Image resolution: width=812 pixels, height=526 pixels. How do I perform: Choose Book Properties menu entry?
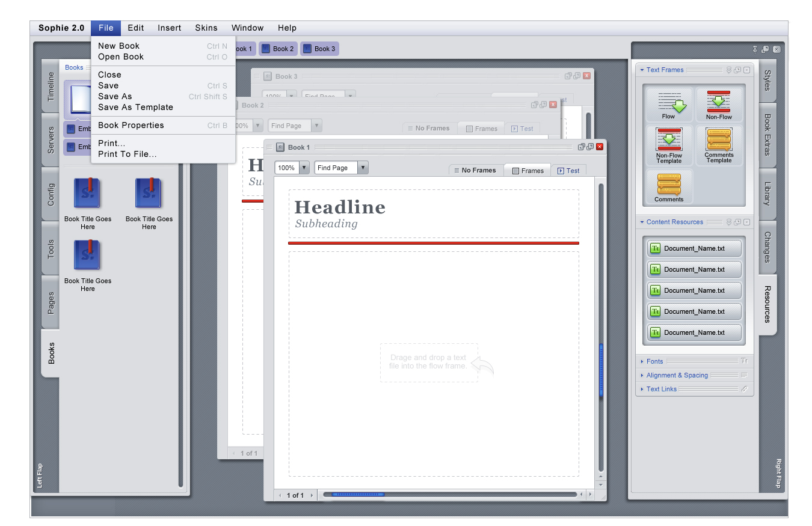point(163,125)
